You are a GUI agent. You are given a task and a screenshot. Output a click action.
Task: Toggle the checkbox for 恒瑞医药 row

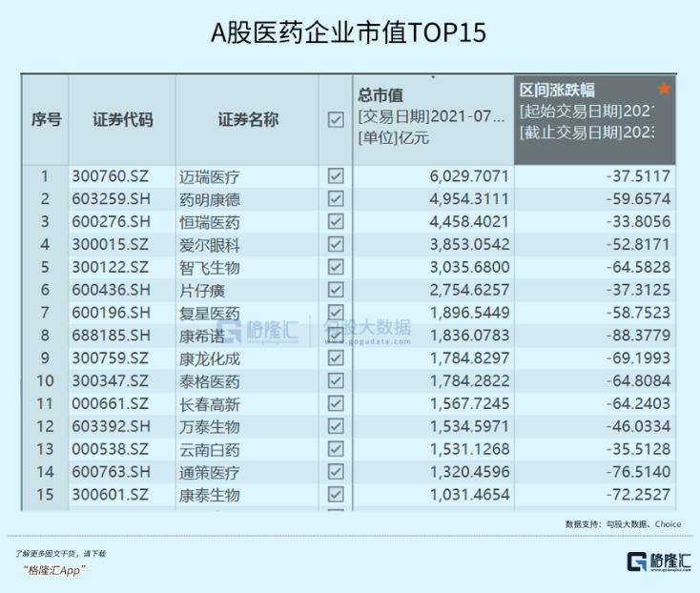(x=336, y=221)
